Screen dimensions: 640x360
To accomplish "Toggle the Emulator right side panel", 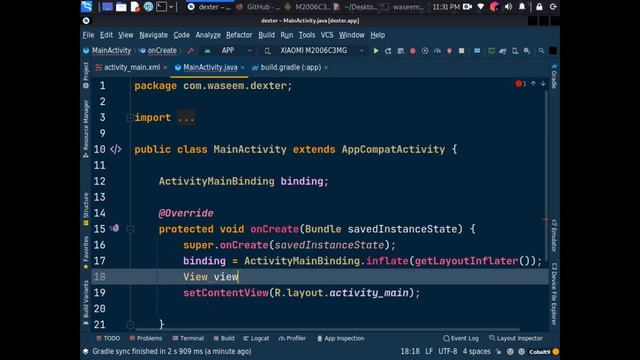I will tap(554, 236).
